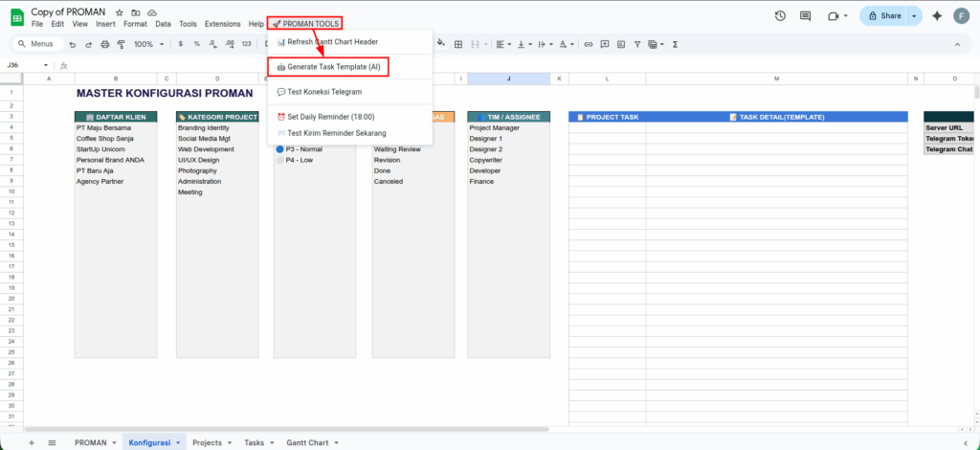This screenshot has width=980, height=450.
Task: Insert a link using the chain icon
Action: click(x=589, y=44)
